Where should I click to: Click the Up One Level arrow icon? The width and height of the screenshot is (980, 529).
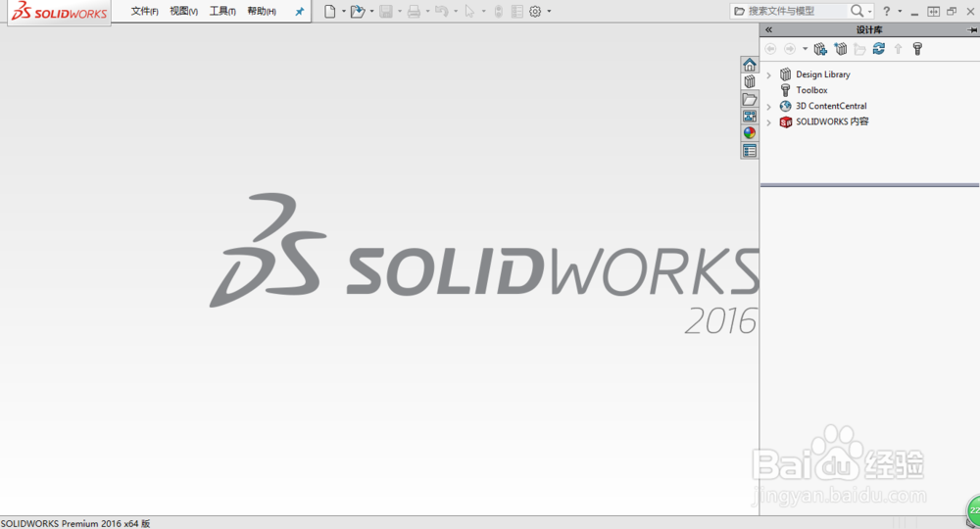[898, 49]
